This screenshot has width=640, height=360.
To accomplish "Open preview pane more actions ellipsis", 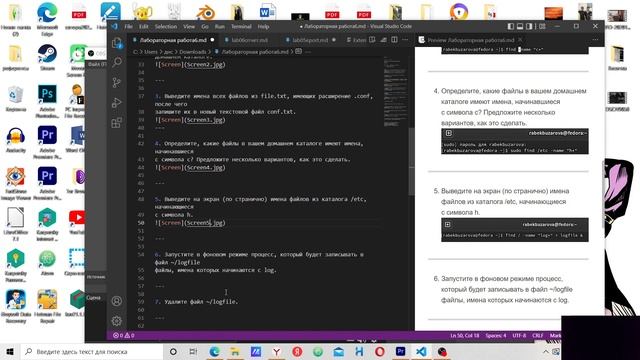I will tap(595, 40).
